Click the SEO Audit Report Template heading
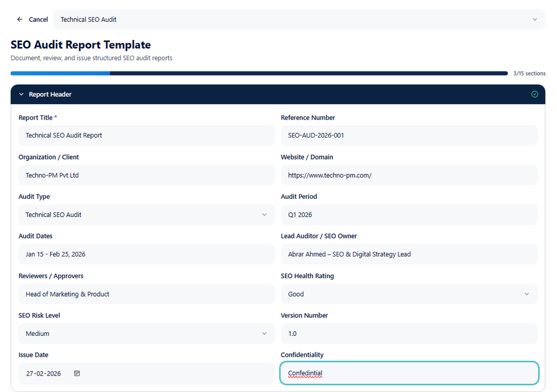This screenshot has width=557, height=392. pyautogui.click(x=80, y=45)
